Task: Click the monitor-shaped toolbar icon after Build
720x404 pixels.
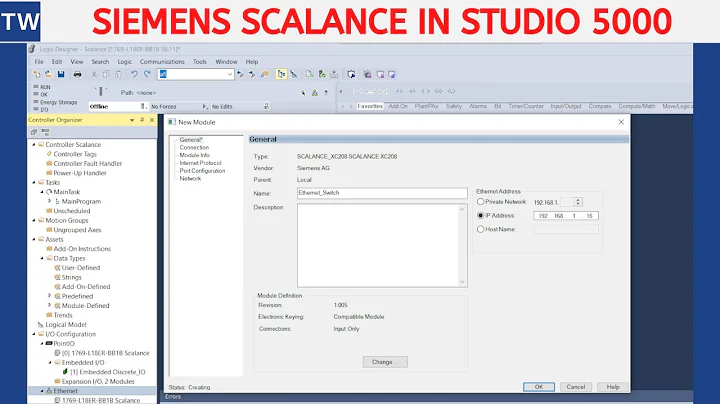Action: click(x=351, y=74)
